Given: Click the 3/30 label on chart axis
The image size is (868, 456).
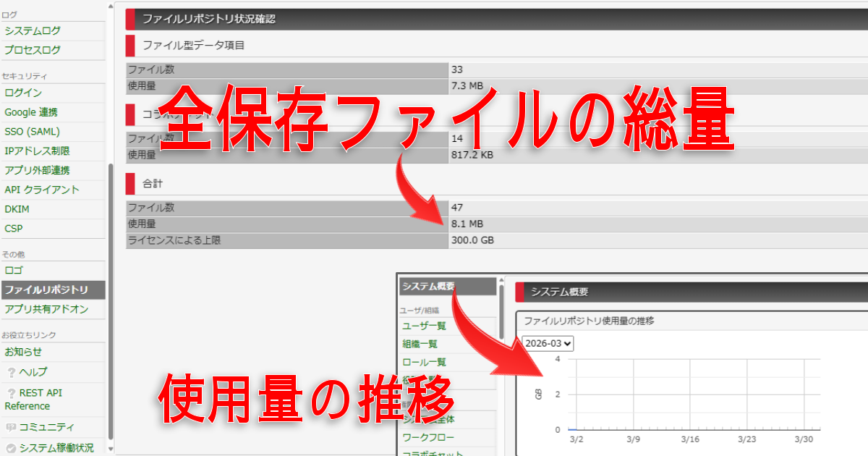Looking at the screenshot, I should (x=804, y=439).
